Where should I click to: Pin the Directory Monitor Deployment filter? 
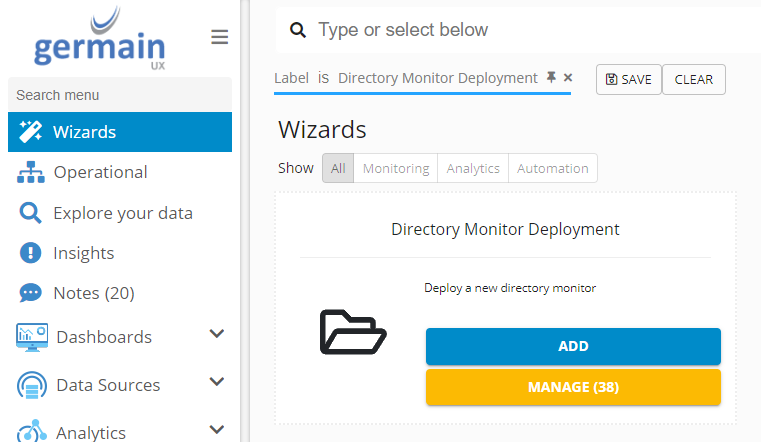(x=551, y=78)
